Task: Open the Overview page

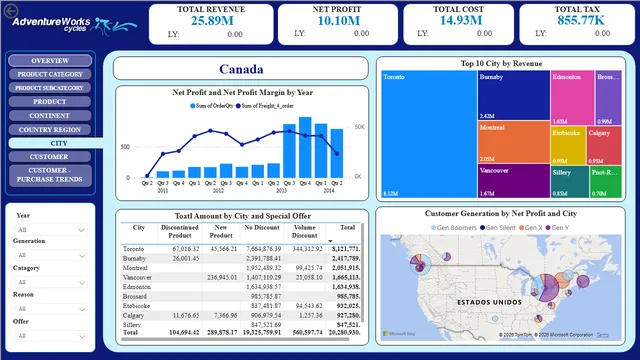Action: (x=50, y=61)
